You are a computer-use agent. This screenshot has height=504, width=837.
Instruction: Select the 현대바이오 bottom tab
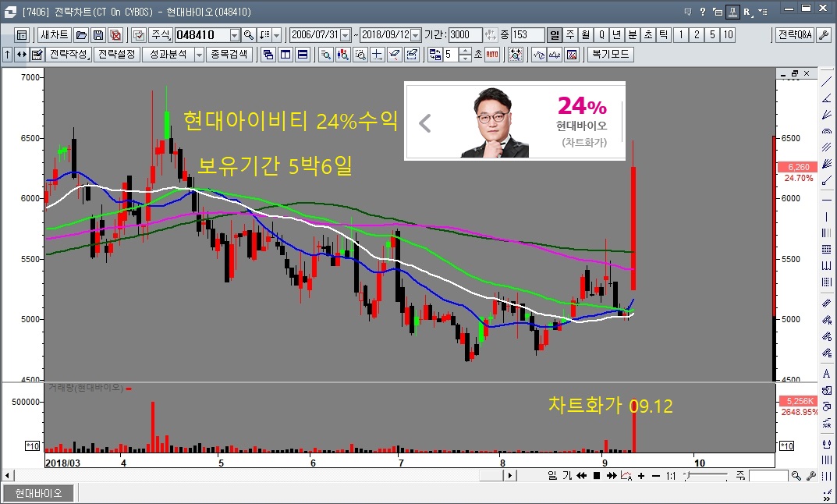38,493
